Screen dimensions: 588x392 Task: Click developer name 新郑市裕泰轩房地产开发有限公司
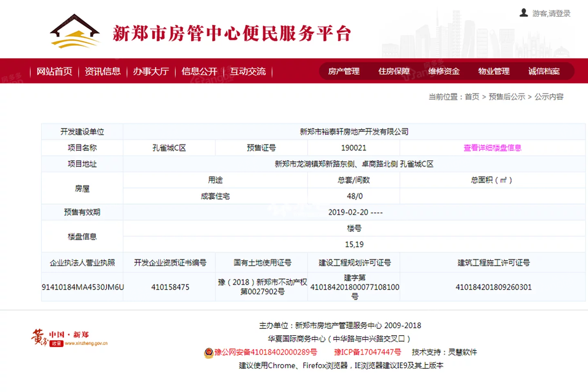(x=354, y=132)
